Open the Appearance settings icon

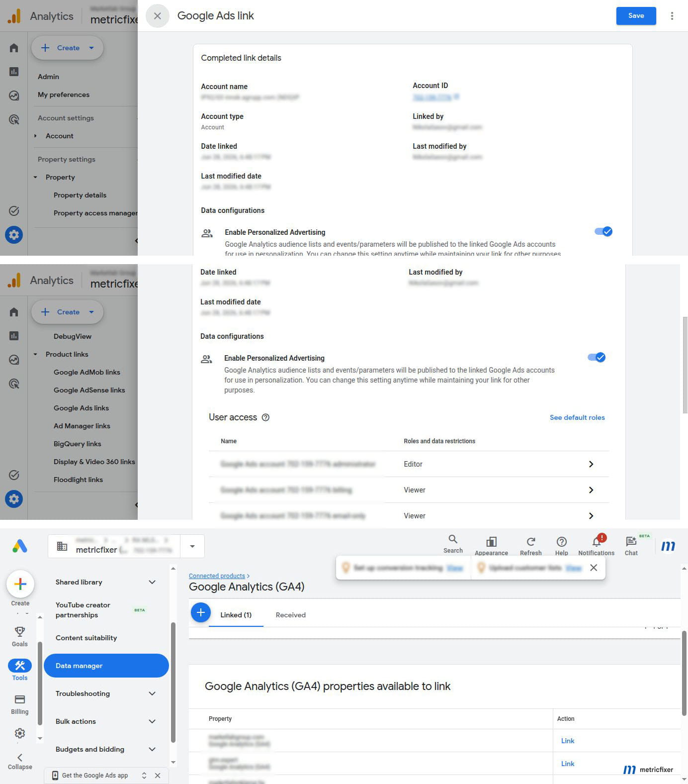coord(491,546)
